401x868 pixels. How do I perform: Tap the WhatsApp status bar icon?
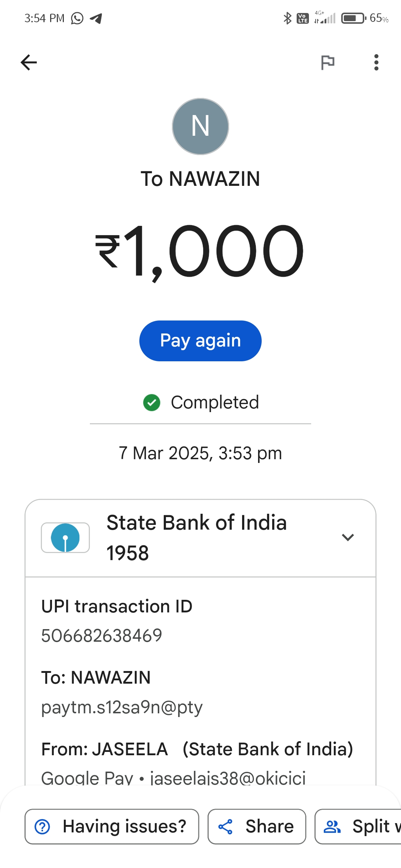point(77,18)
